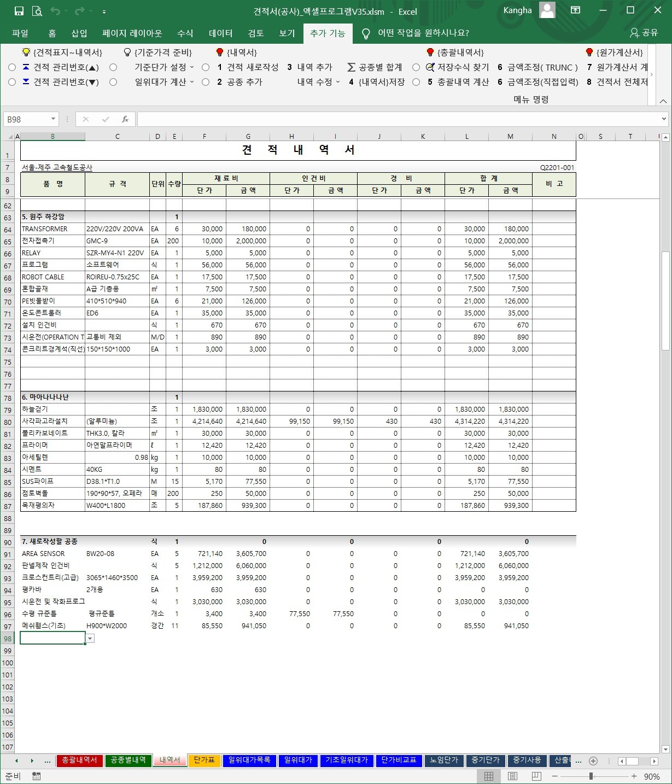Expand the formula bar chevron
The image size is (672, 784).
coord(664,119)
